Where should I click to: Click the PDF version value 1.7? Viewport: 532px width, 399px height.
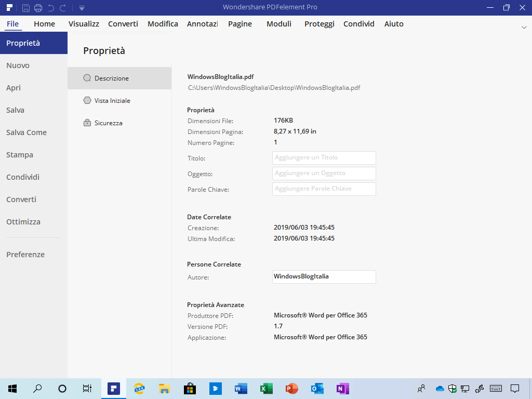click(278, 326)
